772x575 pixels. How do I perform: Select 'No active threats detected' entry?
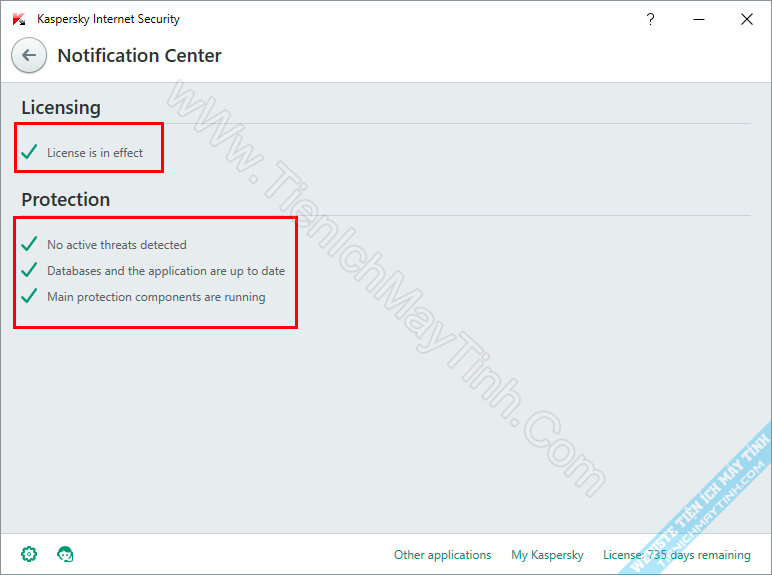coord(117,245)
